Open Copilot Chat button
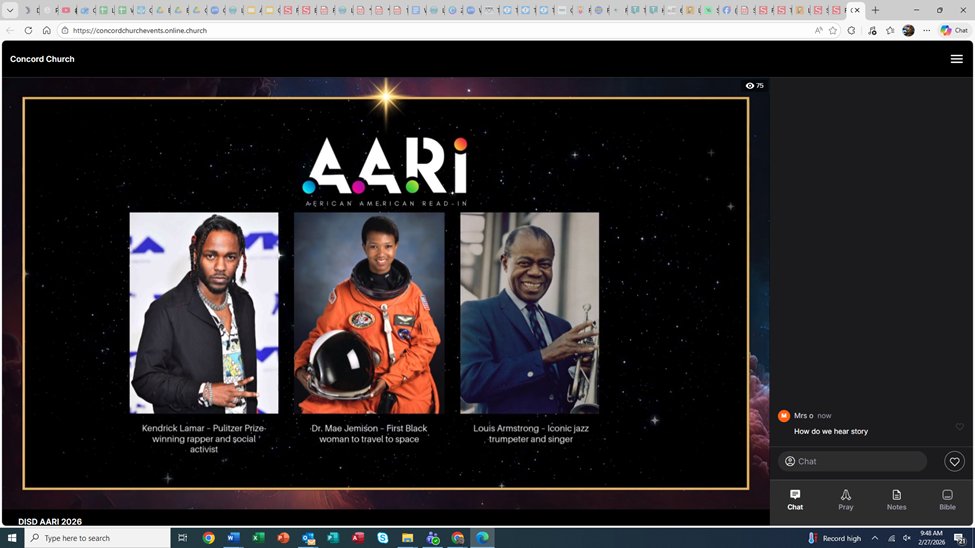This screenshot has width=975, height=548. click(954, 30)
